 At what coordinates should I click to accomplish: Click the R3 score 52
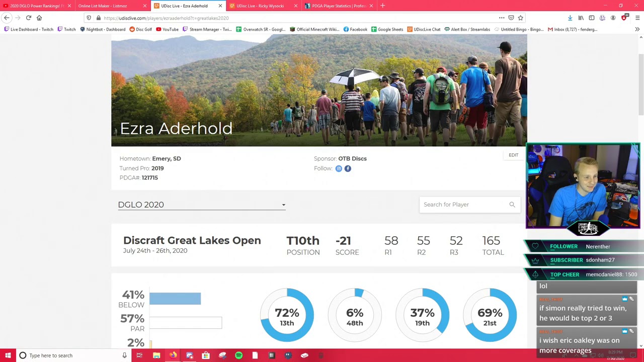(x=456, y=241)
